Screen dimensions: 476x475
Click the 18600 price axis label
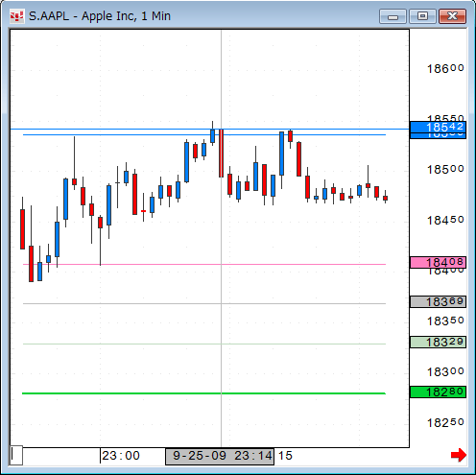(x=445, y=69)
